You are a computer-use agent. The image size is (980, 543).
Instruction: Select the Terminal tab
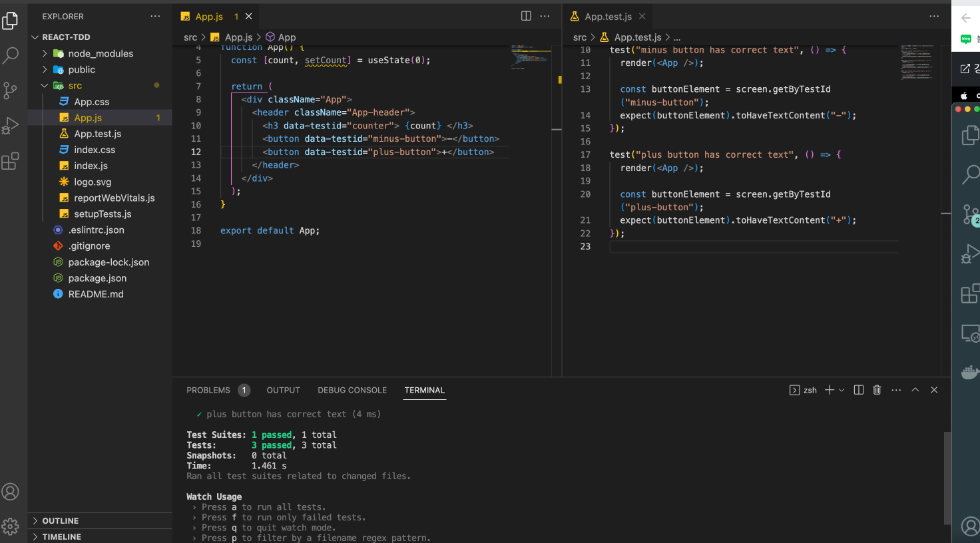425,391
